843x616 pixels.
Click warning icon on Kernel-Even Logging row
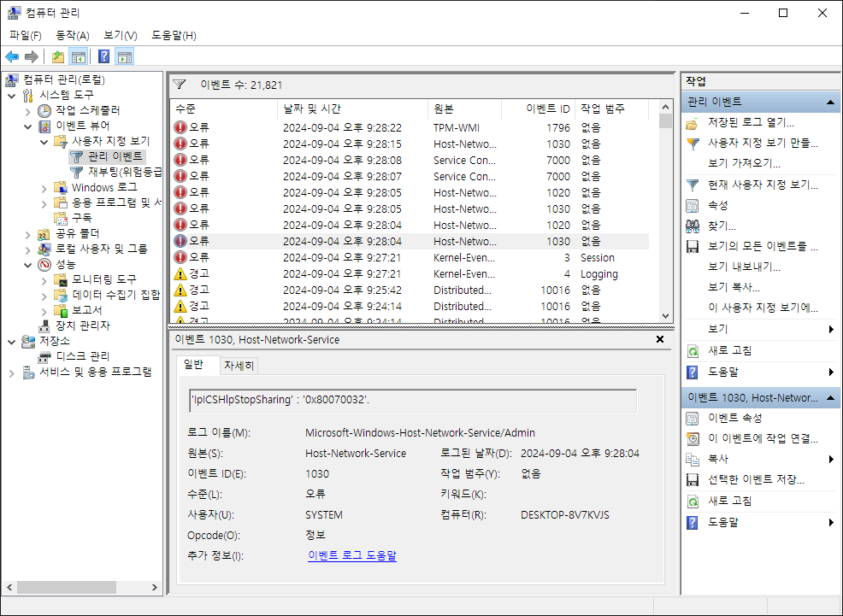coord(180,274)
